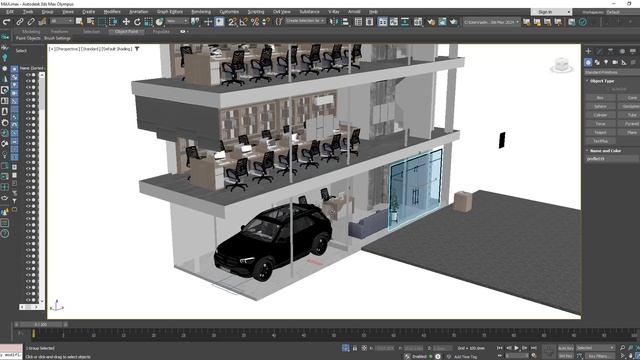The image size is (640, 360).
Task: Switch to the Modify command panel tab
Action: click(599, 51)
